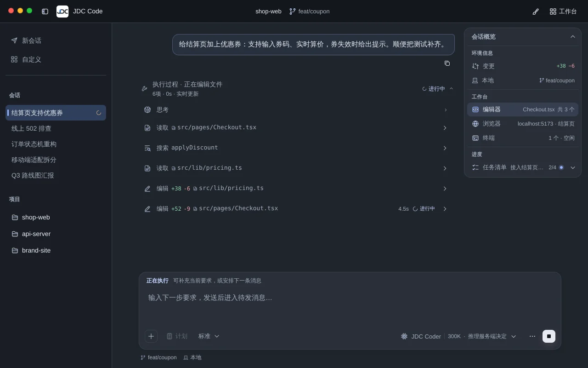The height and width of the screenshot is (368, 588).
Task: Expand the 编辑 src/pages/Checkout.tsx step
Action: tap(297, 209)
